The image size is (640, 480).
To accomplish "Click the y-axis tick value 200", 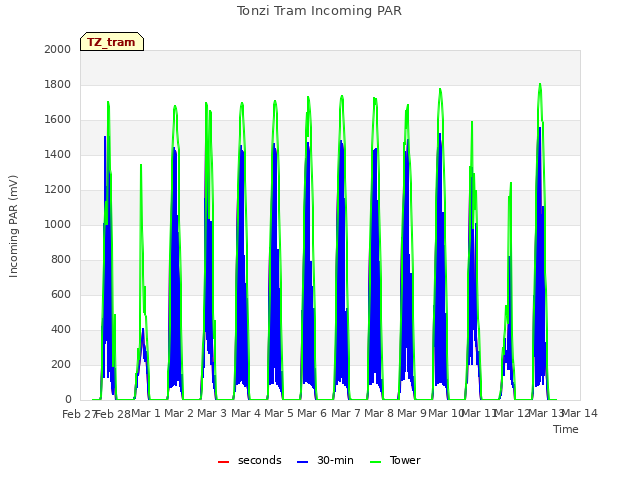I will pyautogui.click(x=61, y=364).
